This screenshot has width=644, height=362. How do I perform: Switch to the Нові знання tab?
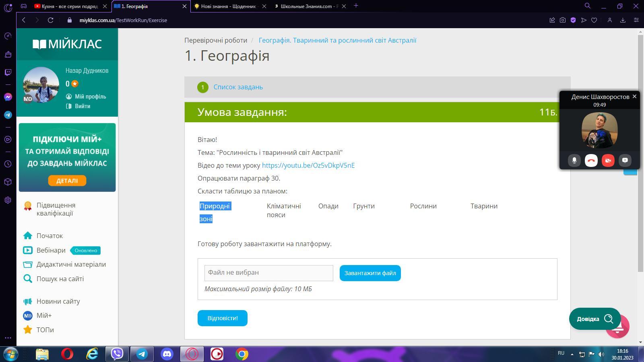coord(228,6)
